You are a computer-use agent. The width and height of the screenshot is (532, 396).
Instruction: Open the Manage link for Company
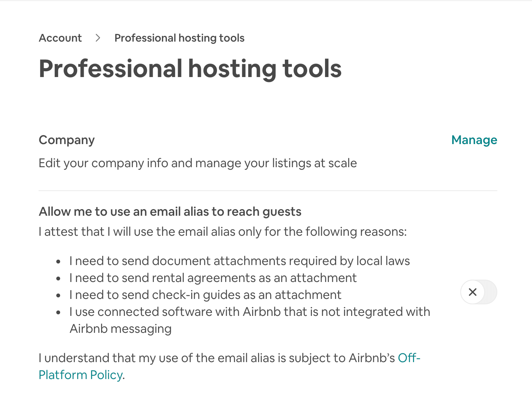pyautogui.click(x=474, y=140)
